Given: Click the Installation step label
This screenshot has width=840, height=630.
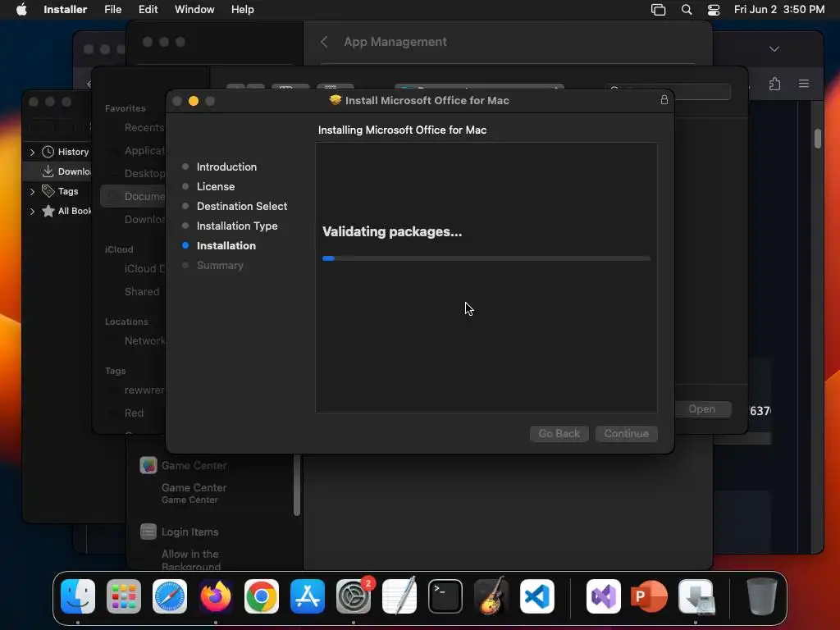Looking at the screenshot, I should [226, 245].
